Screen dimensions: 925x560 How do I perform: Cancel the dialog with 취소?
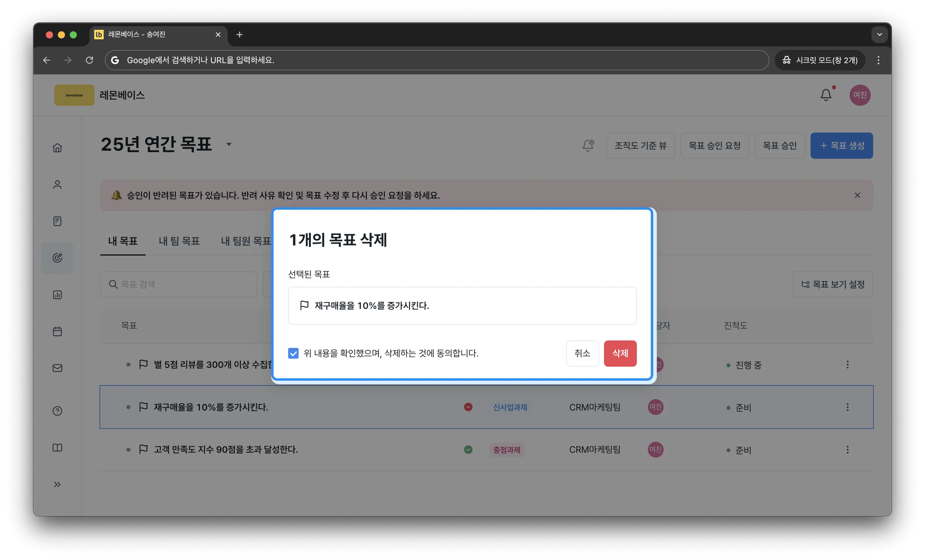click(582, 353)
